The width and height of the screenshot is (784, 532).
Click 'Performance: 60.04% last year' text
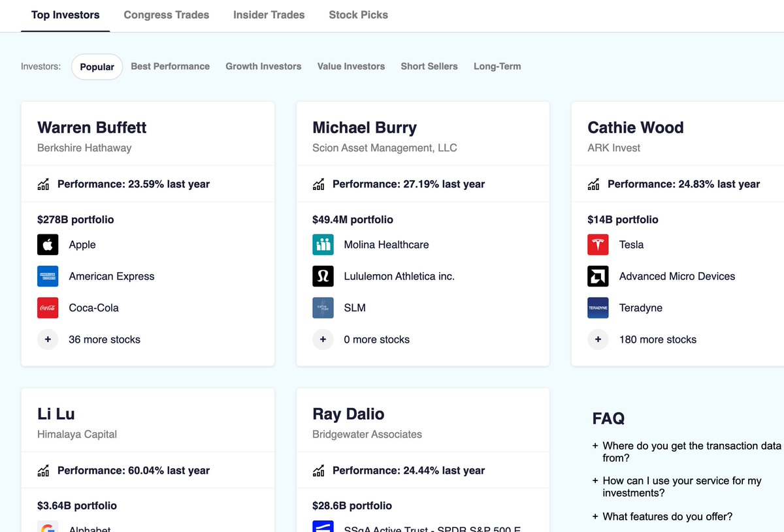(133, 471)
